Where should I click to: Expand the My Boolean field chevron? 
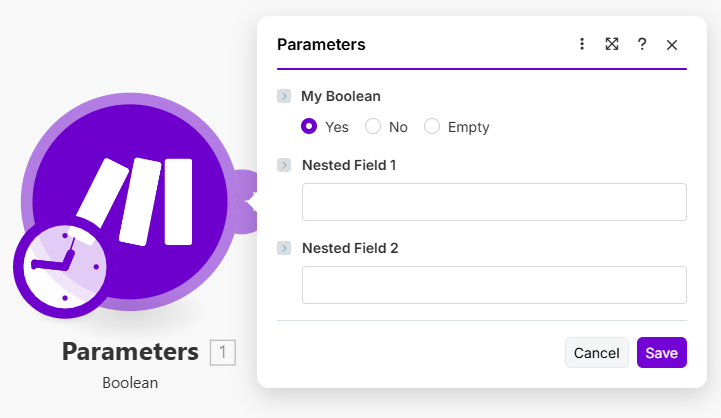(x=284, y=97)
